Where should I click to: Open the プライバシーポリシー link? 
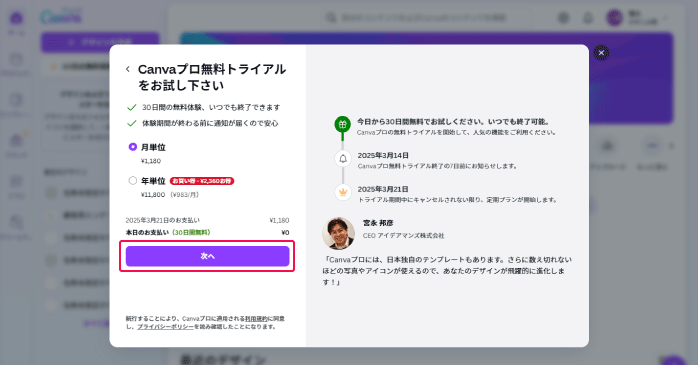point(166,327)
